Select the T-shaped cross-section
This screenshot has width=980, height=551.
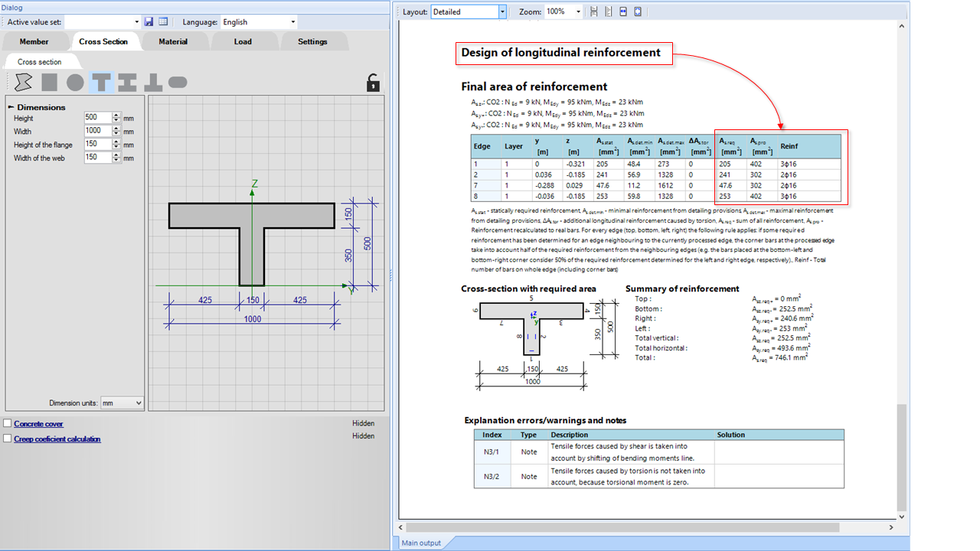pyautogui.click(x=101, y=82)
